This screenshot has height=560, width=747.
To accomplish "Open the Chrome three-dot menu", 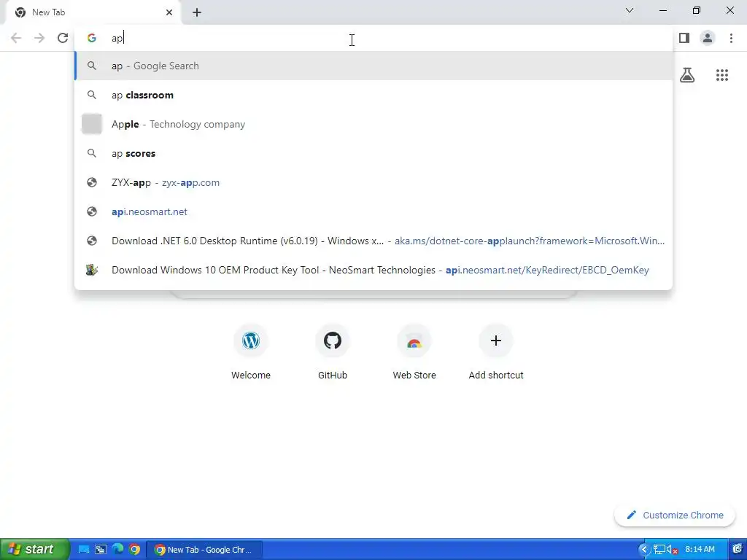I will point(731,38).
